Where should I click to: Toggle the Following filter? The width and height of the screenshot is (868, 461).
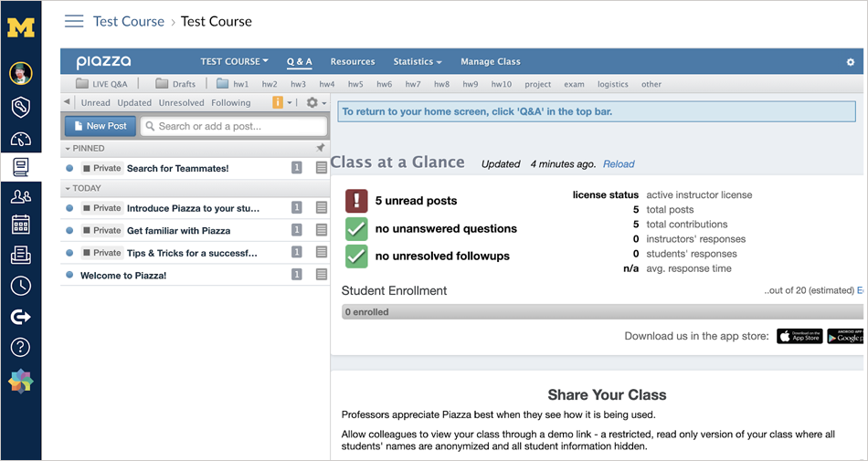(231, 103)
